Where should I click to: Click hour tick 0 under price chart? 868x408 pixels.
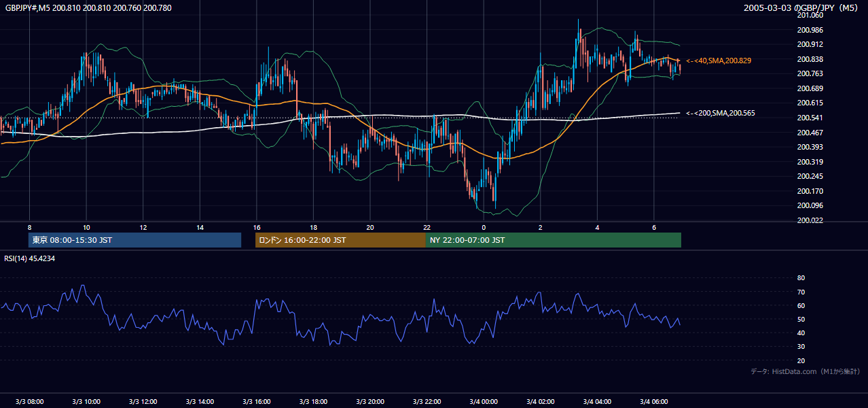484,227
